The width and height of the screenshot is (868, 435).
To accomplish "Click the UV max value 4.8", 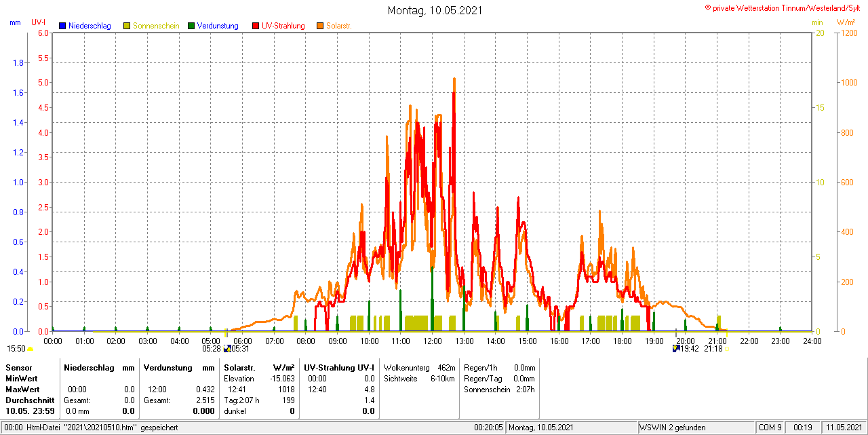I will [x=369, y=389].
